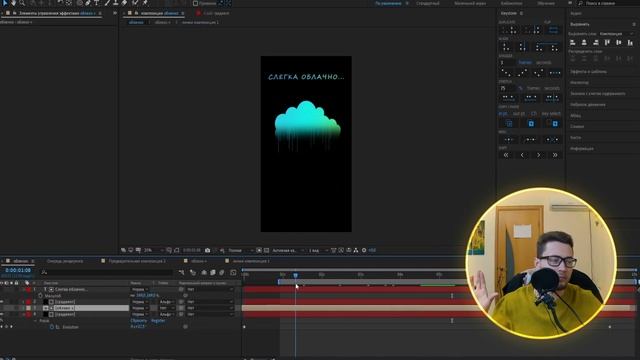The height and width of the screenshot is (360, 640).
Task: Toggle transparency grid in viewer
Action: [267, 250]
